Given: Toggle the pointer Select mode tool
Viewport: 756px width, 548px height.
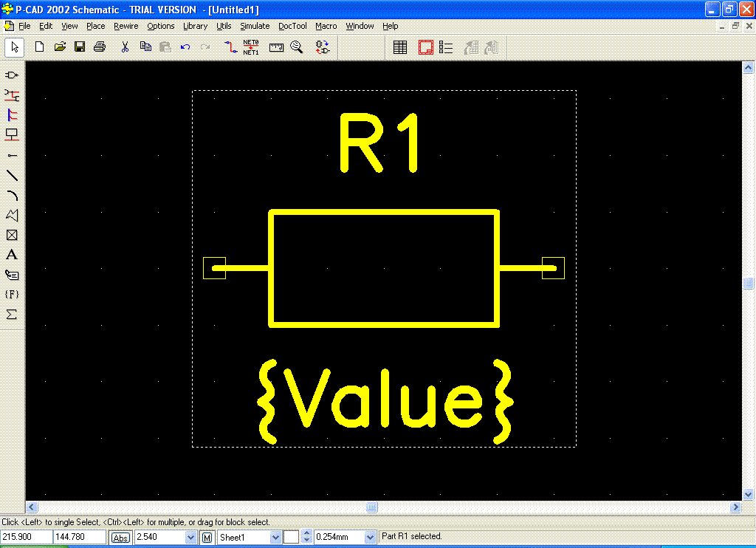Looking at the screenshot, I should click(x=15, y=47).
